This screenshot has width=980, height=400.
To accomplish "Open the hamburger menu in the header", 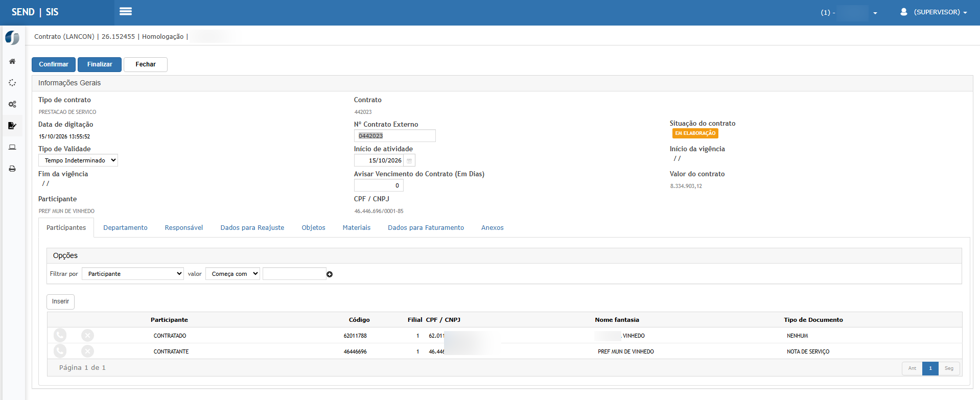I will click(126, 11).
